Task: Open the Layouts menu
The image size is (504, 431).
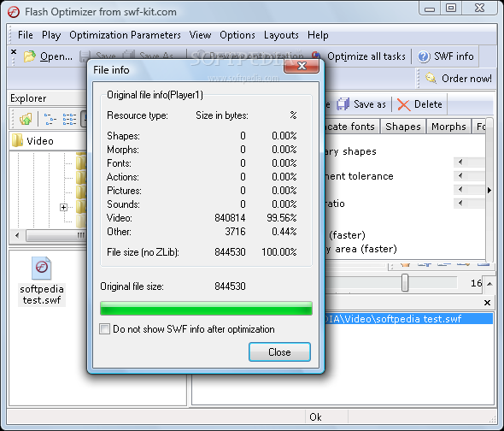Action: click(281, 35)
